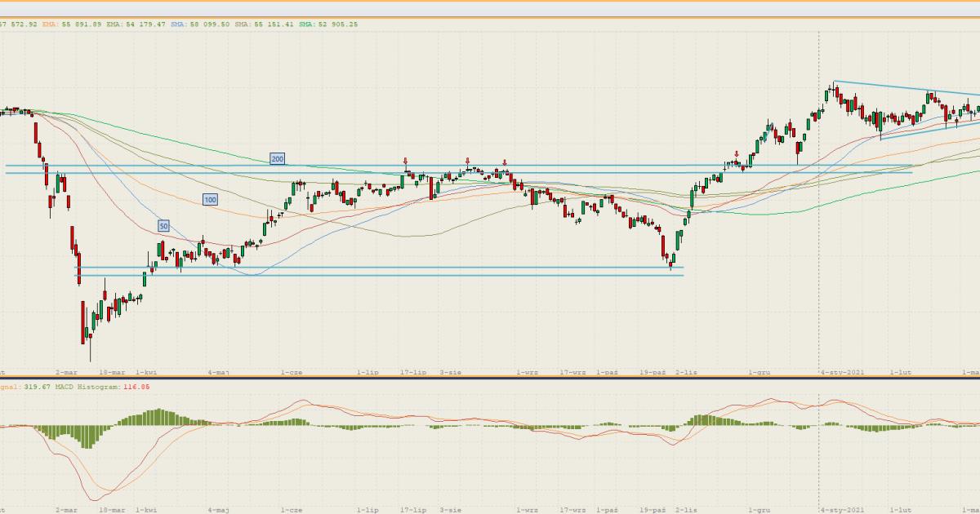Click the red arrow marker above 17-lip

click(405, 162)
